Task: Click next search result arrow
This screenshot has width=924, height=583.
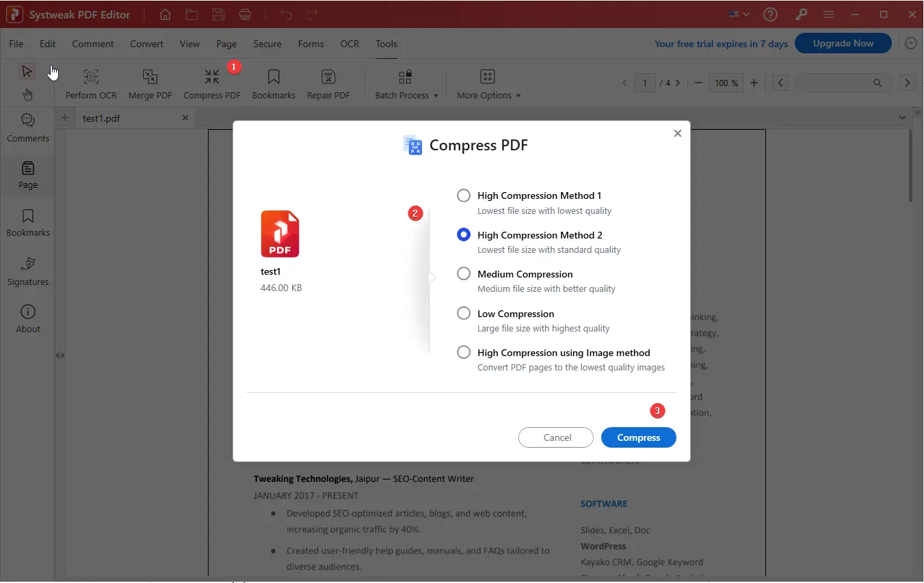Action: click(x=908, y=83)
